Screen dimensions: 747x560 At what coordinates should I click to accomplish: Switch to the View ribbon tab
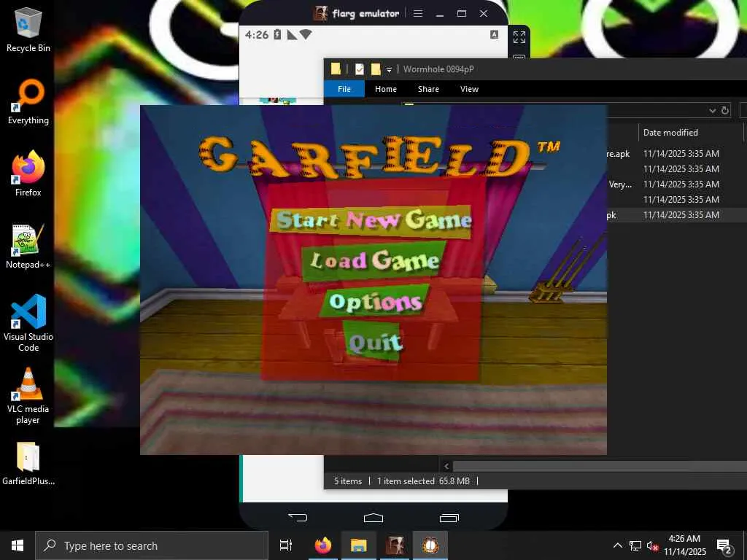(x=469, y=89)
